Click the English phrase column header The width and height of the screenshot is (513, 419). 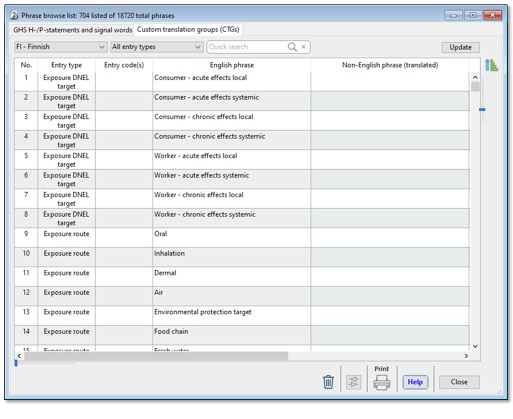coord(232,65)
